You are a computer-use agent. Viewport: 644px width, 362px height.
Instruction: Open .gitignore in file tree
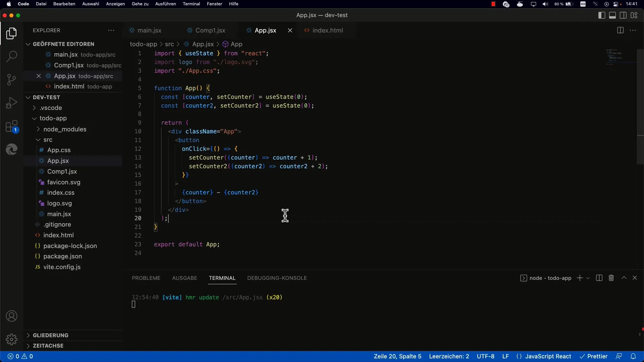click(x=73, y=225)
